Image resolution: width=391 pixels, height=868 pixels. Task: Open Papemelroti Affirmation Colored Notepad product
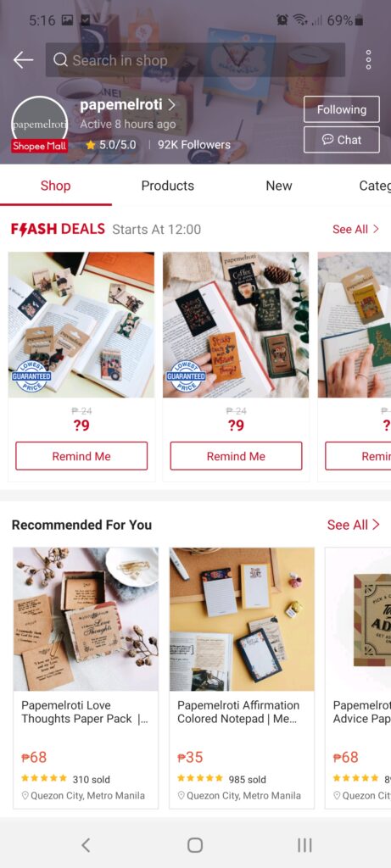[x=242, y=678]
